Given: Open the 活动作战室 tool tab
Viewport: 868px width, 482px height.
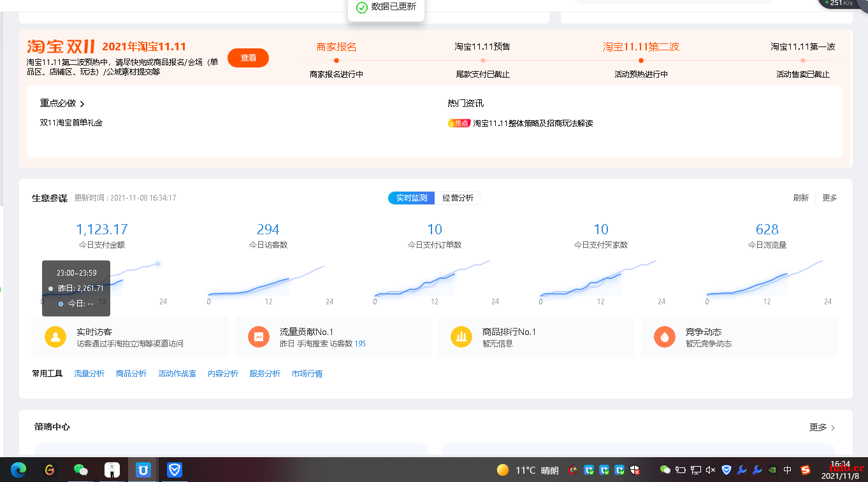Looking at the screenshot, I should (x=177, y=374).
